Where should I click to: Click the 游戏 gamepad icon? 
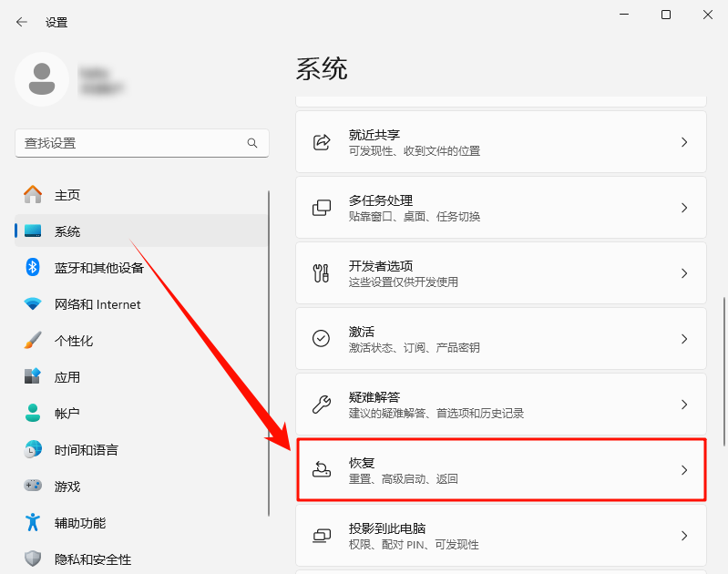click(33, 486)
